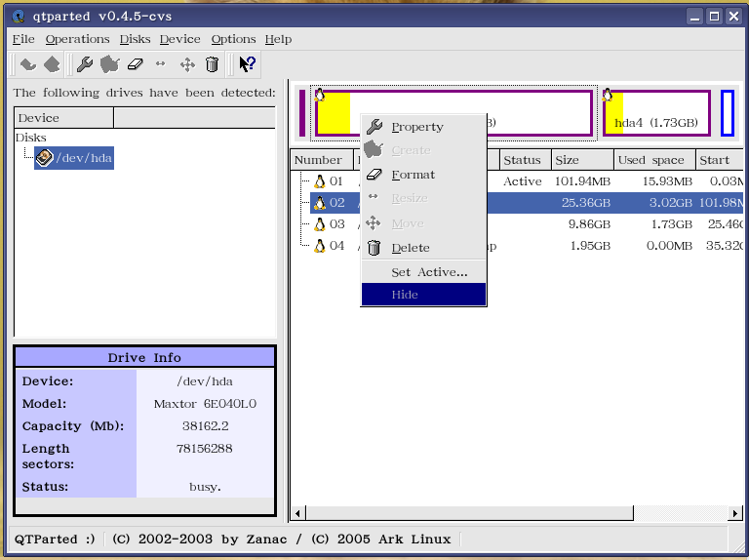The image size is (749, 560).
Task: Open the Operations menu
Action: click(x=77, y=39)
